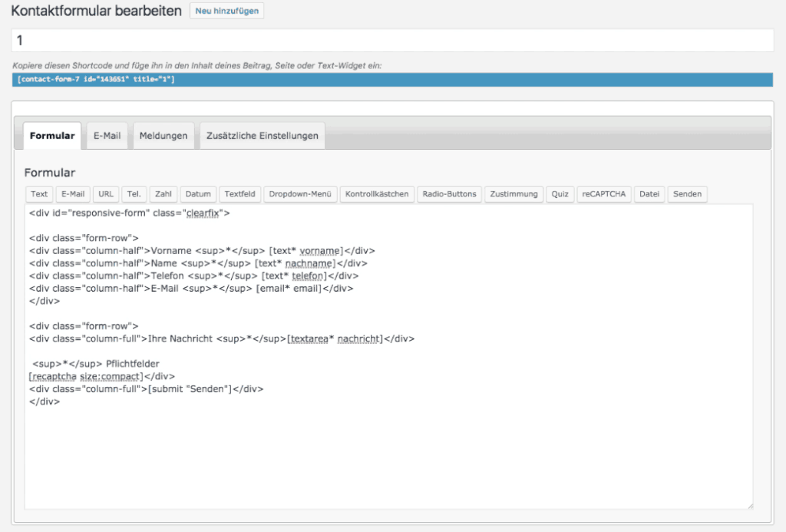Insert a Kontrollkästchen tag
This screenshot has width=786, height=532.
377,194
